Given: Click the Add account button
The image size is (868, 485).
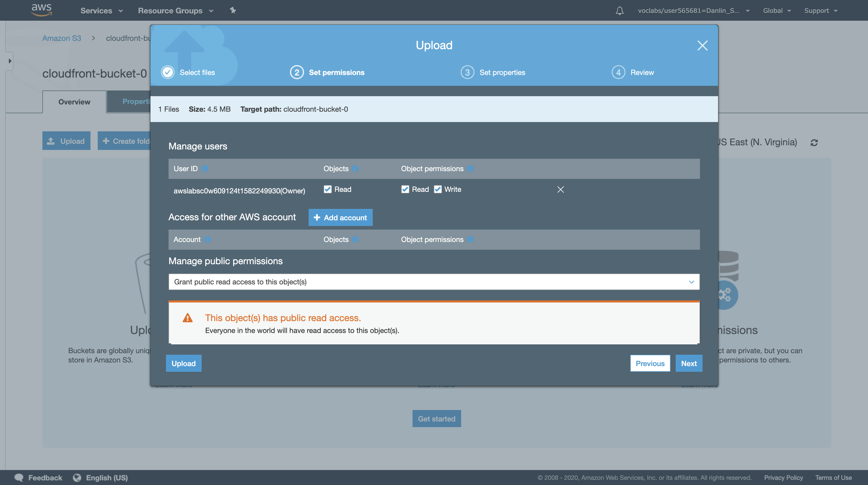Looking at the screenshot, I should (340, 217).
